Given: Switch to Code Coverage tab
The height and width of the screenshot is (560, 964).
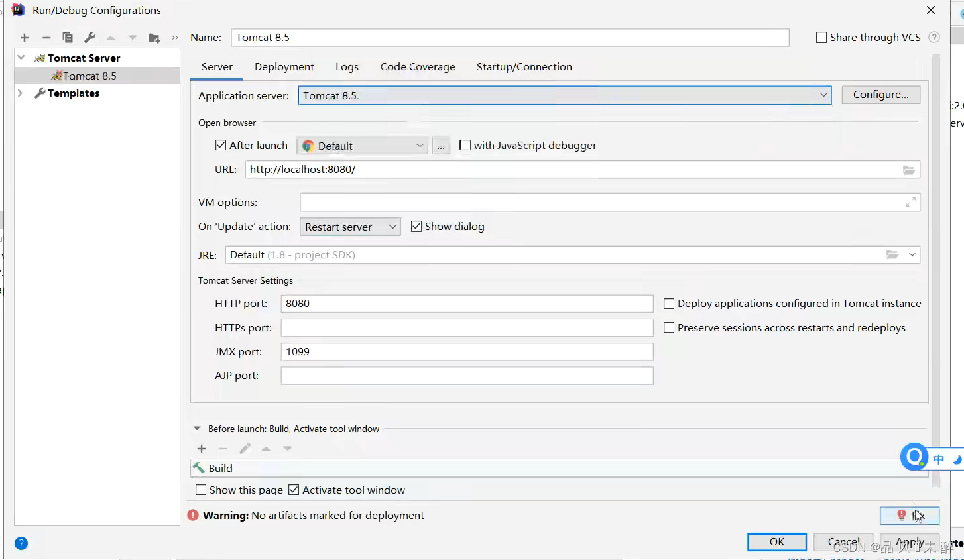Looking at the screenshot, I should pyautogui.click(x=418, y=66).
